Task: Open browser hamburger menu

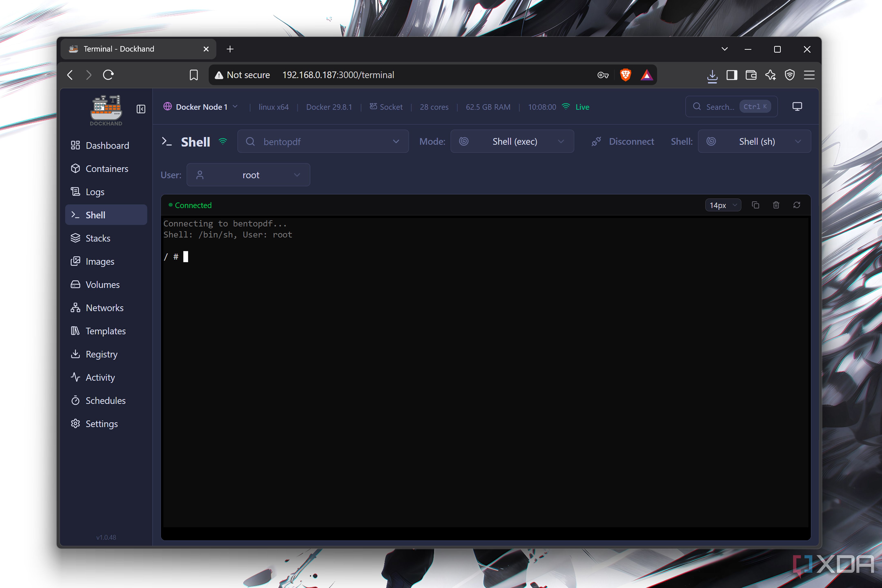Action: coord(809,75)
